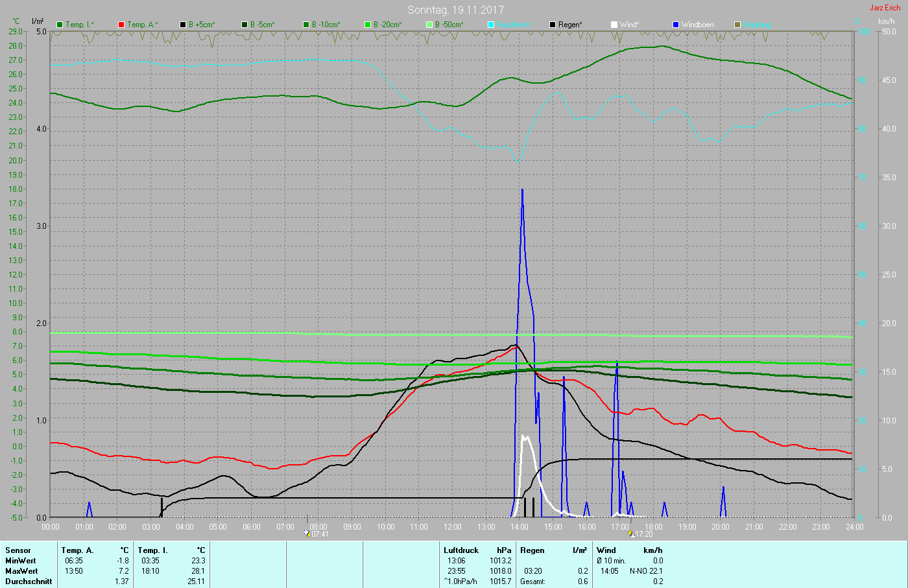Select the 'MaxWert' row label

21,571
